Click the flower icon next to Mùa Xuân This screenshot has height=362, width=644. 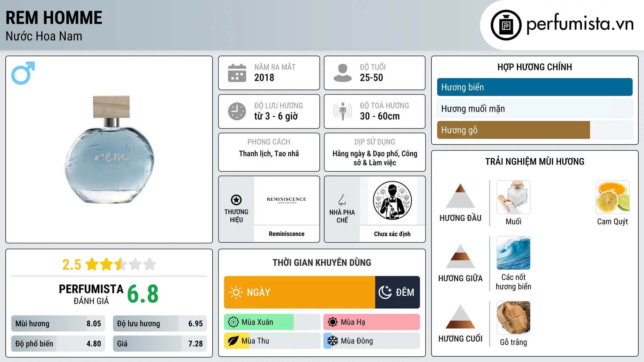[233, 322]
